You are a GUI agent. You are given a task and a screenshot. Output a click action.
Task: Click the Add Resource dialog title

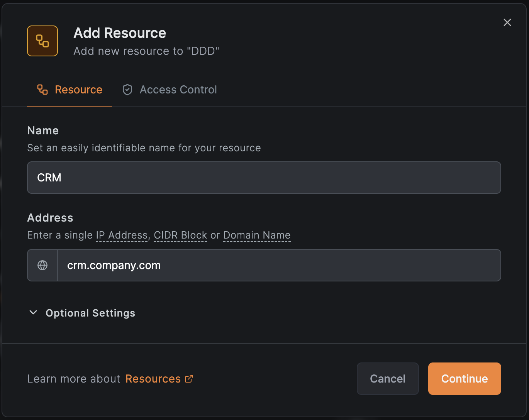coord(120,33)
